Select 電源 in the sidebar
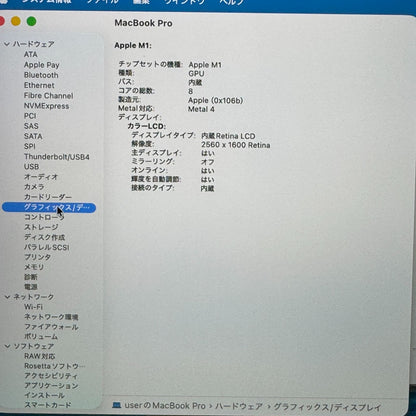 pyautogui.click(x=30, y=287)
